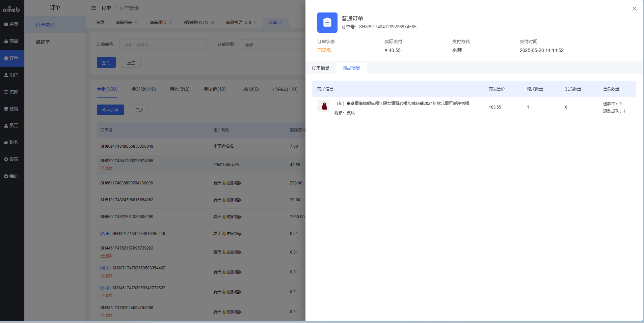The width and height of the screenshot is (644, 323).
Task: Select the 设置 settings icon
Action: pyautogui.click(x=12, y=159)
